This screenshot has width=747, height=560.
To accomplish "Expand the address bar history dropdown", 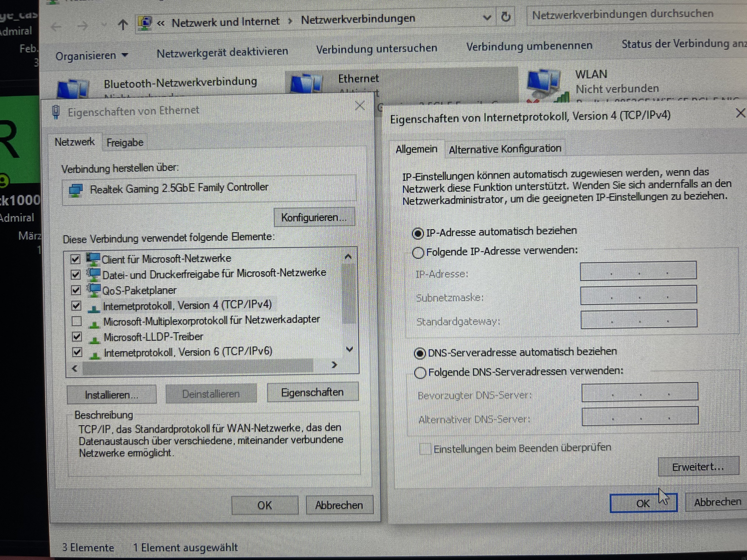I will pos(487,17).
